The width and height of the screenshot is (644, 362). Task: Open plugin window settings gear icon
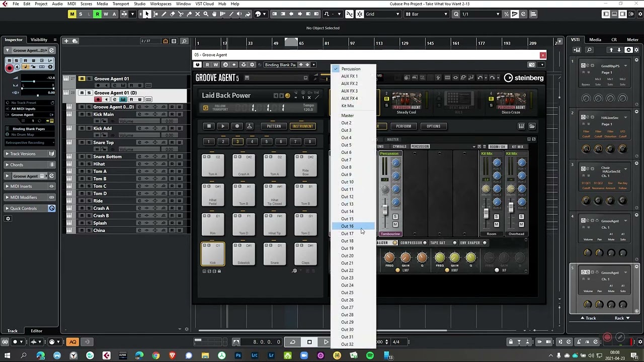point(252,64)
